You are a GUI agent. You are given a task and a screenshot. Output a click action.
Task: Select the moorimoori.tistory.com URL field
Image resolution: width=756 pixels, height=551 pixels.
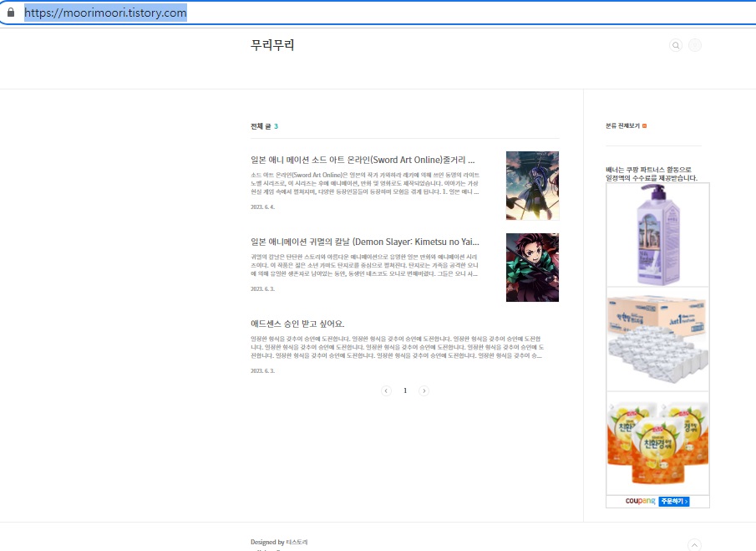click(x=105, y=13)
